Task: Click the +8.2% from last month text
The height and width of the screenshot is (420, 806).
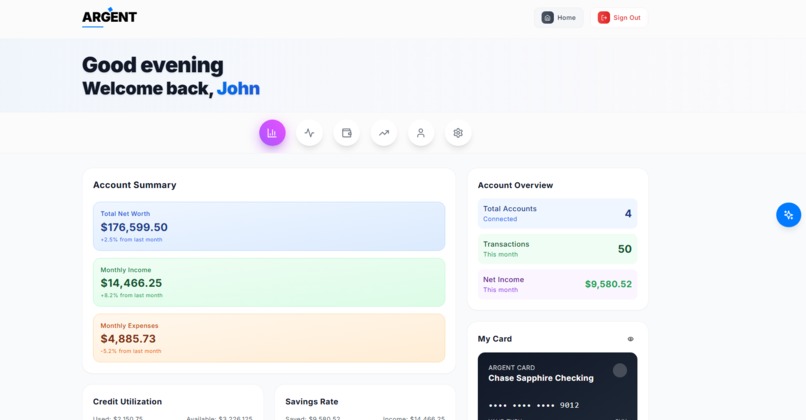Action: [x=131, y=296]
